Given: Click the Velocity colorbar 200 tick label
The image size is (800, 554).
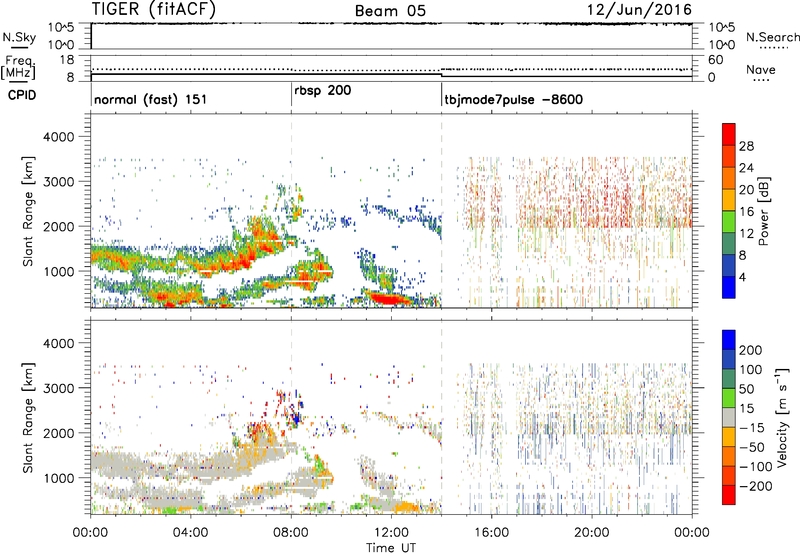Looking at the screenshot, I should pos(751,350).
